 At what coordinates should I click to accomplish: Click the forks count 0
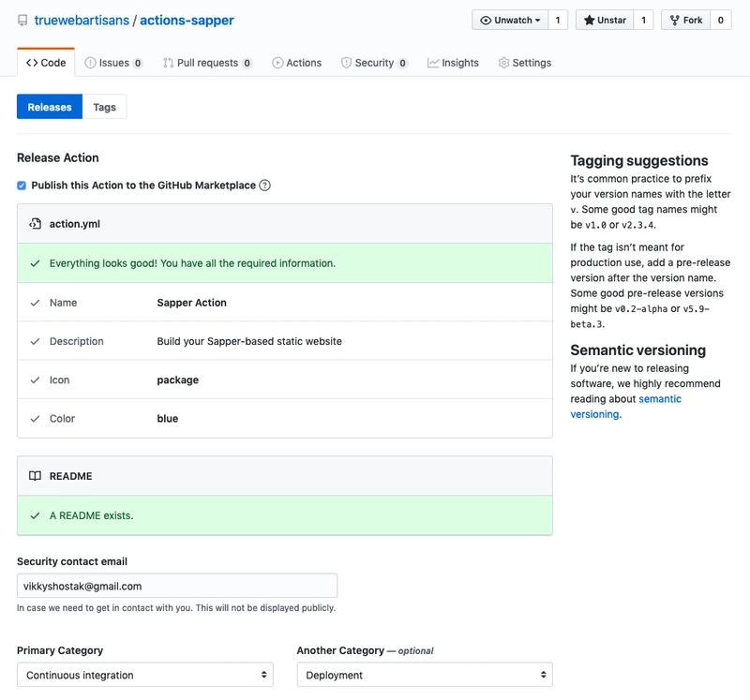[720, 20]
